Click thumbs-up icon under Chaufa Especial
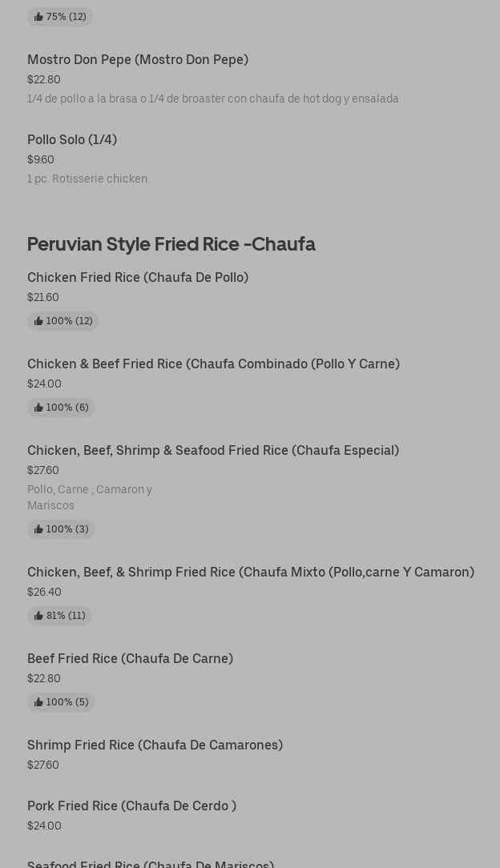The height and width of the screenshot is (868, 500). click(38, 529)
